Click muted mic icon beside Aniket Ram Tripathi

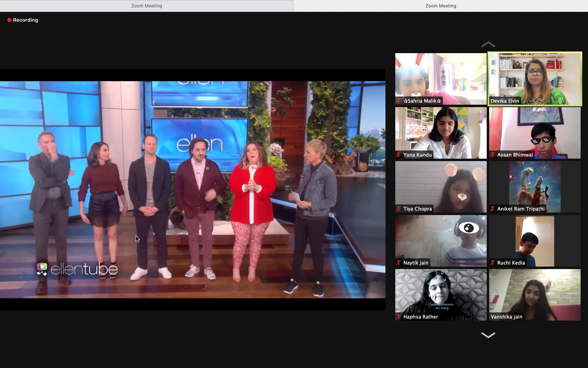pyautogui.click(x=492, y=209)
